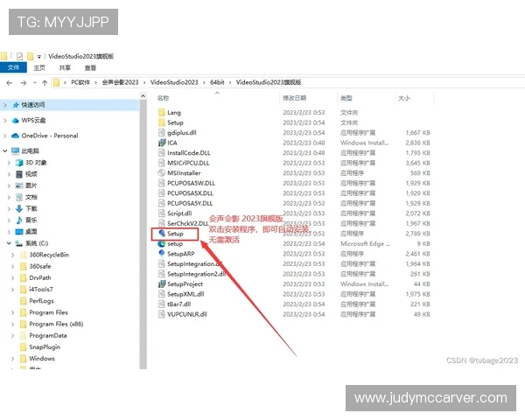This screenshot has height=420, width=525.
Task: Click the MSIInstaller application icon
Action: 162,173
